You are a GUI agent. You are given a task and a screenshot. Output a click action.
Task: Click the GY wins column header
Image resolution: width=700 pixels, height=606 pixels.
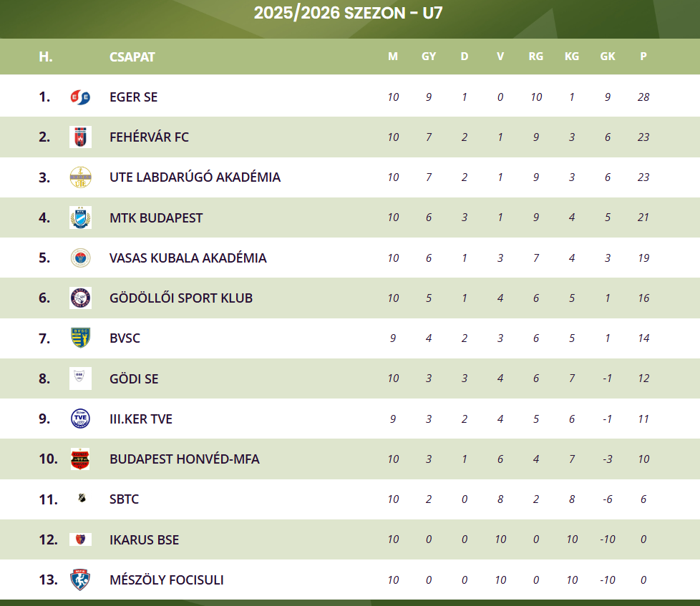pyautogui.click(x=429, y=57)
